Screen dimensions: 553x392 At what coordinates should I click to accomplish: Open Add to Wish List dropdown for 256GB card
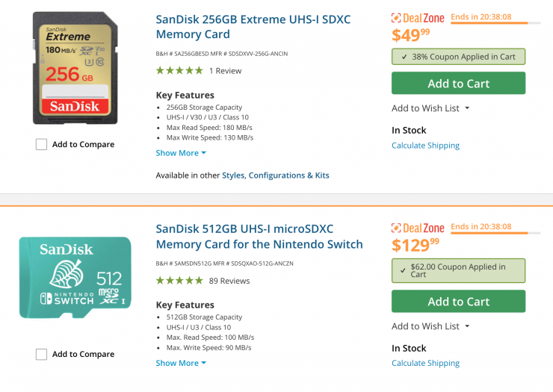point(430,108)
